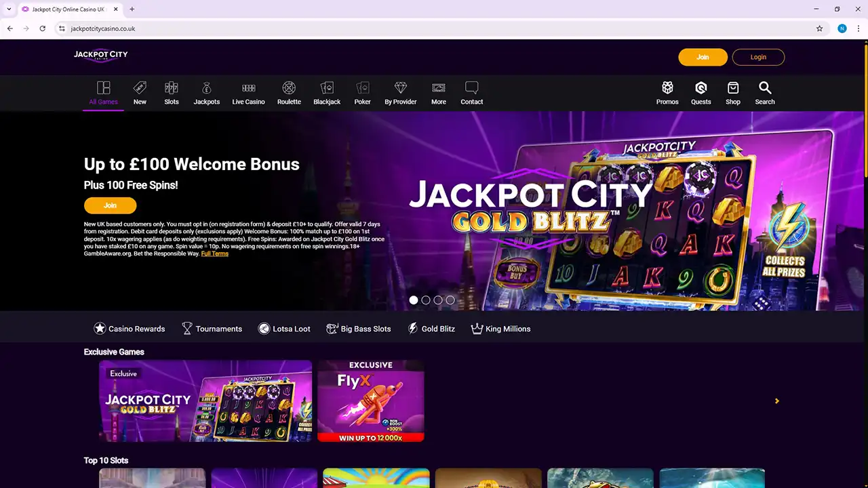Screen dimensions: 868x488
Task: Select the third banner carousel dot
Action: 438,300
